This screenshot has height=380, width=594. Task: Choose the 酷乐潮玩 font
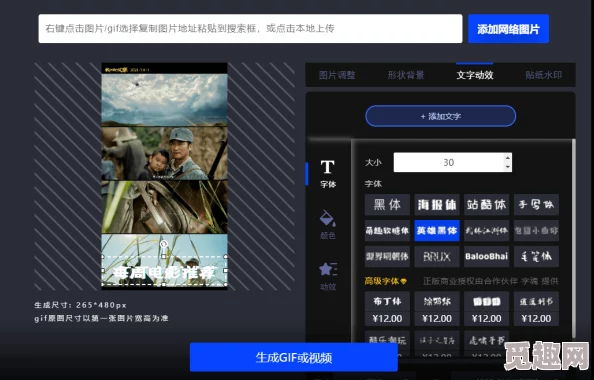[387, 341]
